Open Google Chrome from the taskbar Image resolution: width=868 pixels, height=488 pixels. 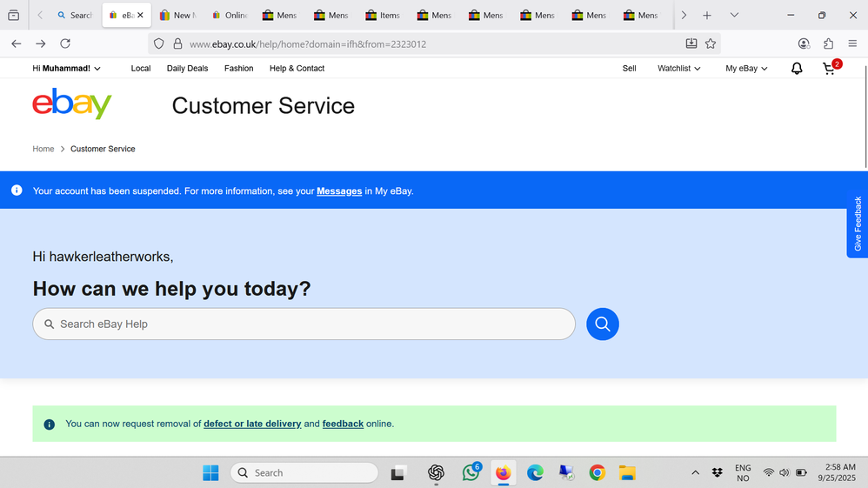[597, 473]
